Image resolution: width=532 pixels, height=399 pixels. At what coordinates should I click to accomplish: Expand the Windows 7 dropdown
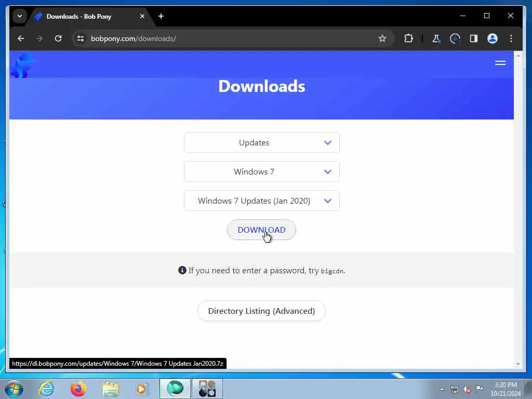point(262,171)
